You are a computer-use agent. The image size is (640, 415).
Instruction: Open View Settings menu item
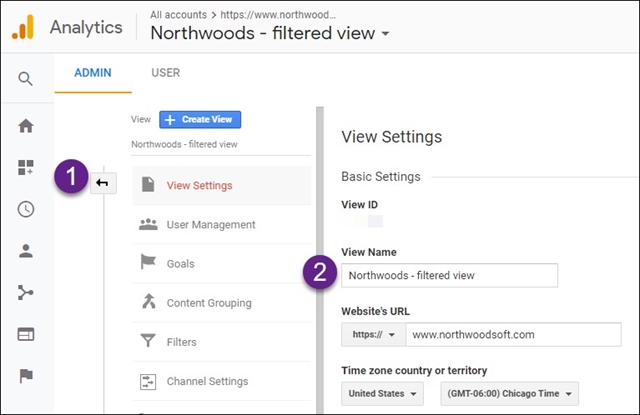[222, 185]
